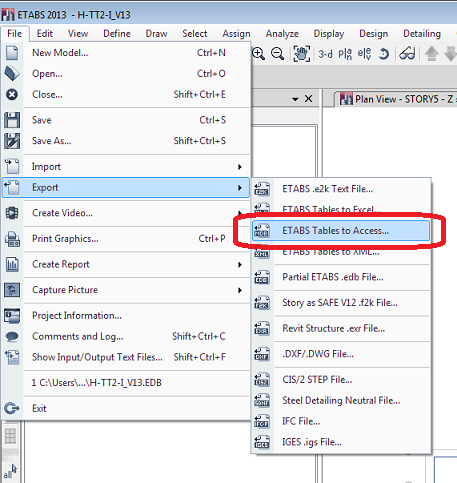This screenshot has width=457, height=483.
Task: Click the New Model page icon
Action: [12, 53]
